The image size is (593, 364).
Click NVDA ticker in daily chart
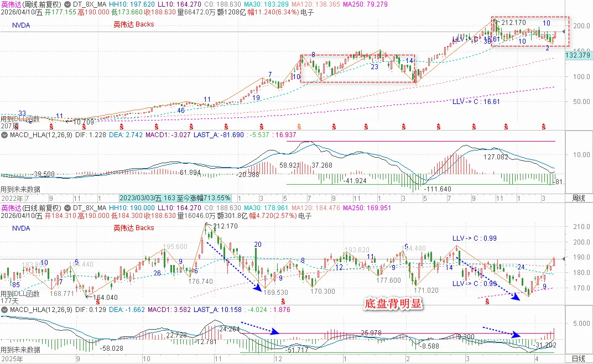21,228
